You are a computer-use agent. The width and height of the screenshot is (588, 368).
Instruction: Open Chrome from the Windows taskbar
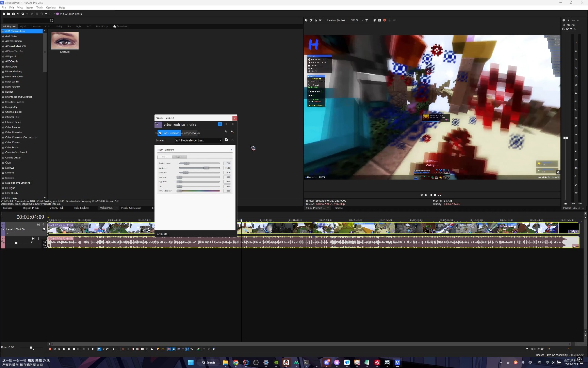235,363
